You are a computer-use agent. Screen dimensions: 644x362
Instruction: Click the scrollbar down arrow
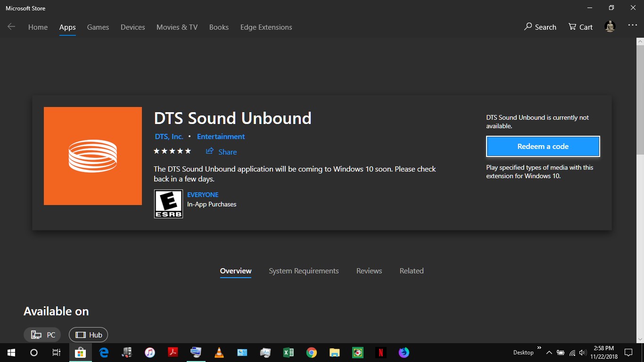tap(640, 339)
